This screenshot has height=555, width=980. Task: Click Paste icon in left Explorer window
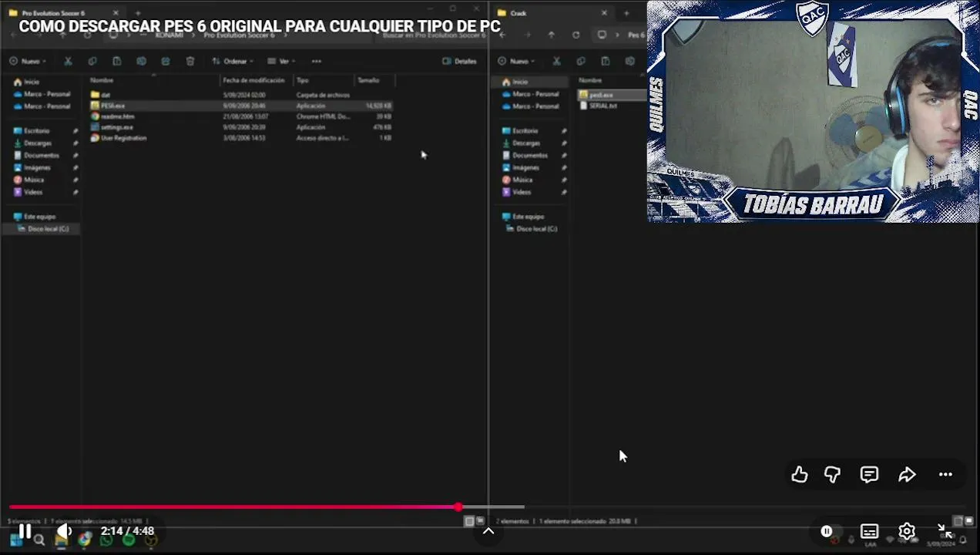point(117,61)
